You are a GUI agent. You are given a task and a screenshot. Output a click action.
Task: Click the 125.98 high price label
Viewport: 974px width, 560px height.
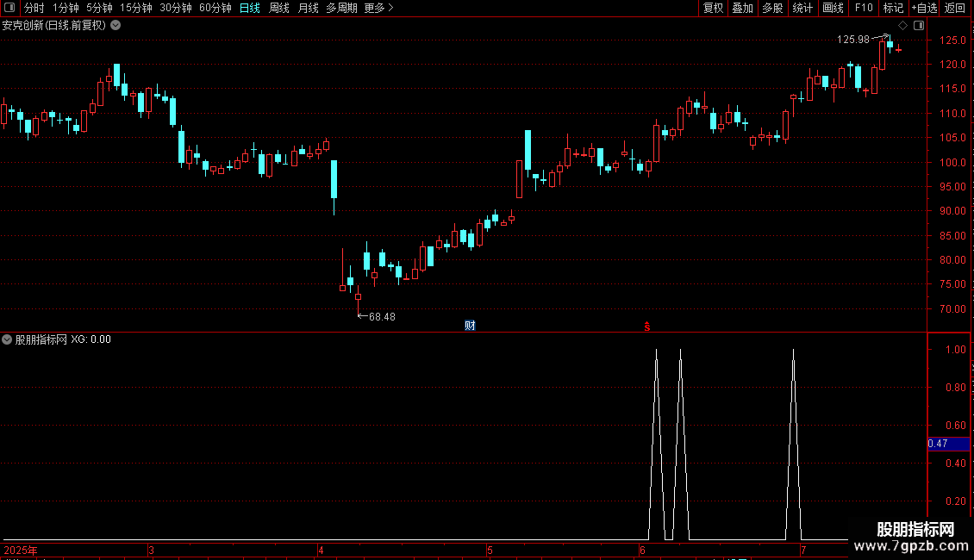pos(852,40)
